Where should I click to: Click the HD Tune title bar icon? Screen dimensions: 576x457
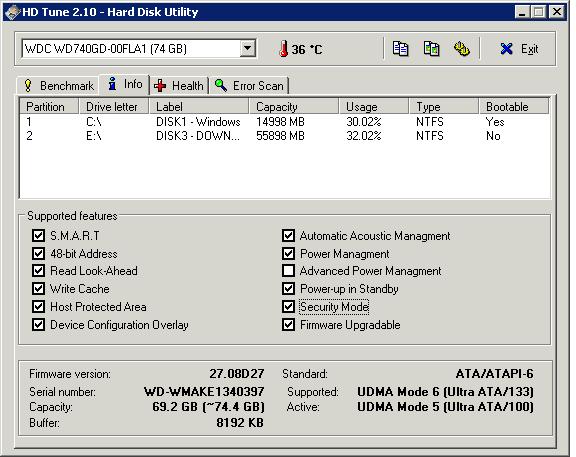tap(12, 12)
